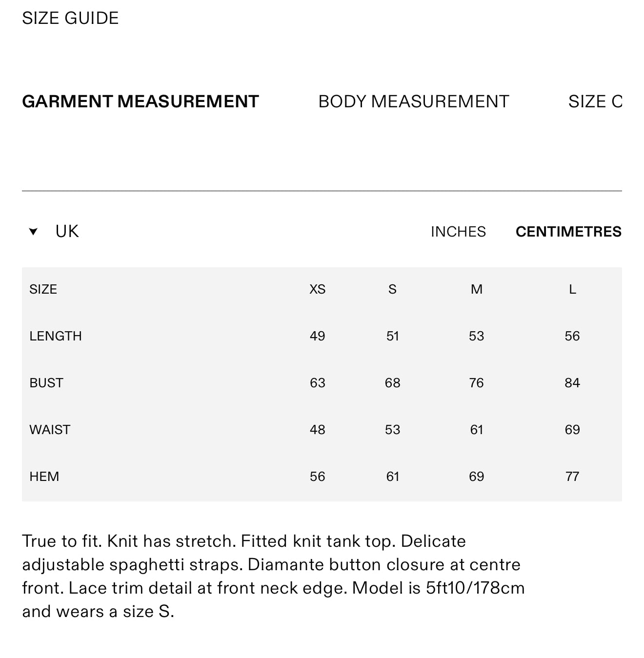Select the partially visible Size C tab

tap(595, 101)
